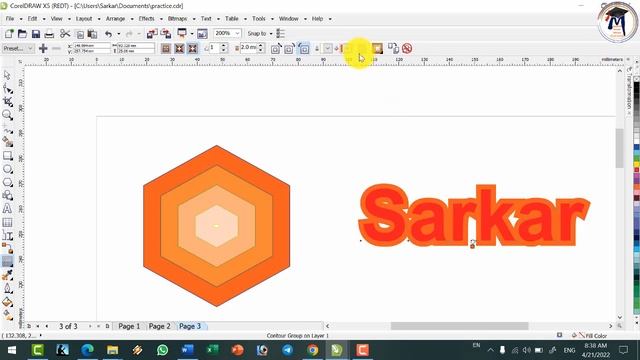The width and height of the screenshot is (640, 360).
Task: Select the Connector tool
Action: (x=7, y=248)
